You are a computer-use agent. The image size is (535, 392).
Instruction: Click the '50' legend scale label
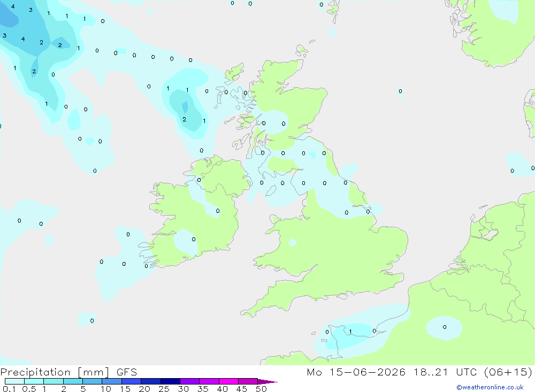point(261,389)
